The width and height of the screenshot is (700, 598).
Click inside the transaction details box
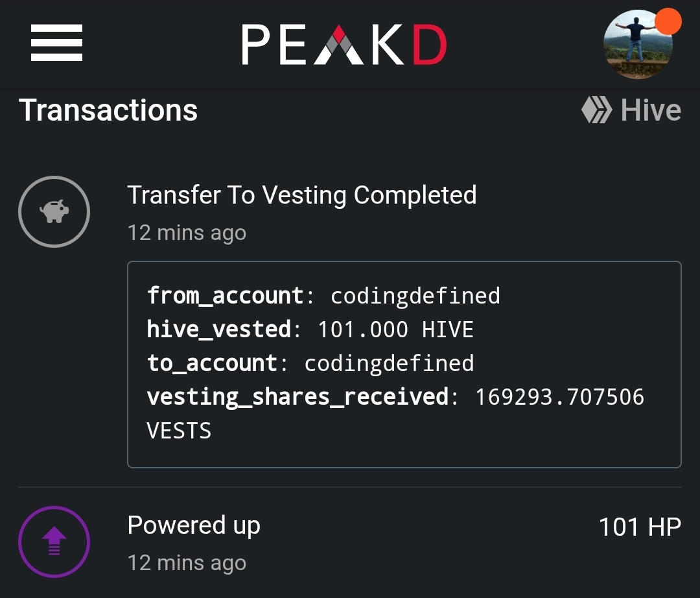click(x=404, y=365)
